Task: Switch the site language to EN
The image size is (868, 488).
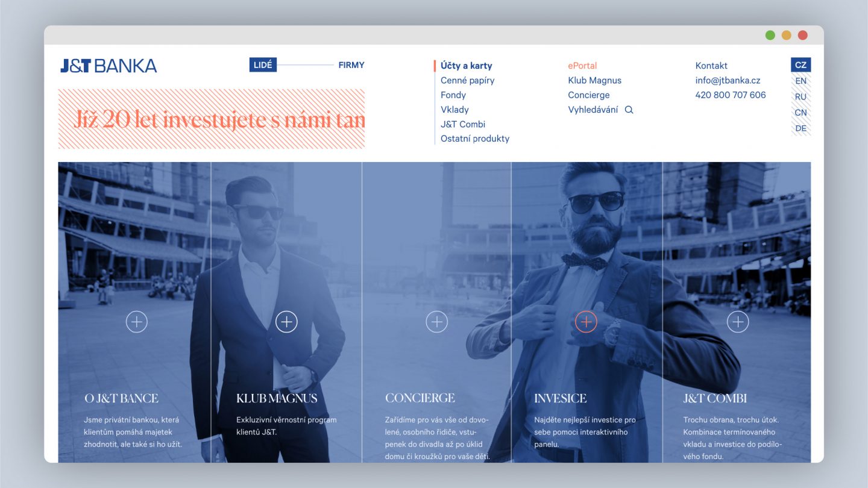Action: [x=800, y=81]
